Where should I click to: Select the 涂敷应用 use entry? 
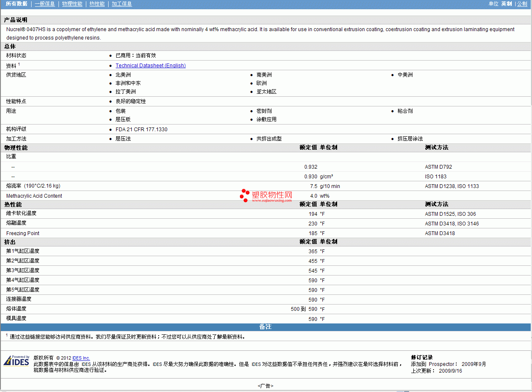click(x=267, y=119)
